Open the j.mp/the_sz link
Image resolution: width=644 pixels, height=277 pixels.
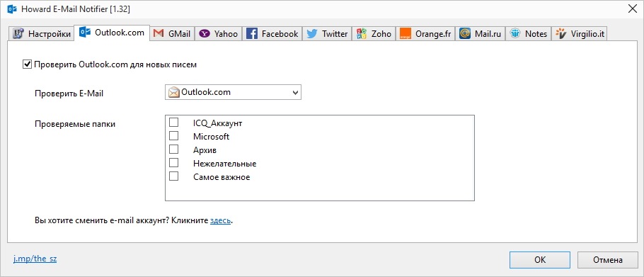click(x=35, y=259)
